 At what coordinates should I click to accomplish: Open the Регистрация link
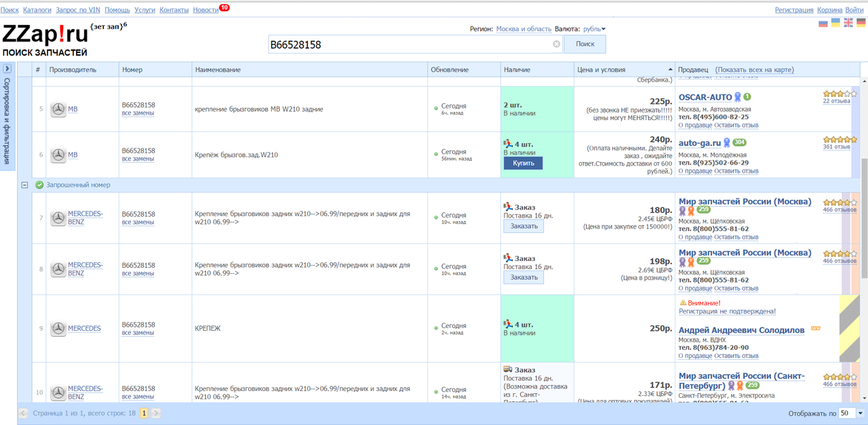[794, 10]
